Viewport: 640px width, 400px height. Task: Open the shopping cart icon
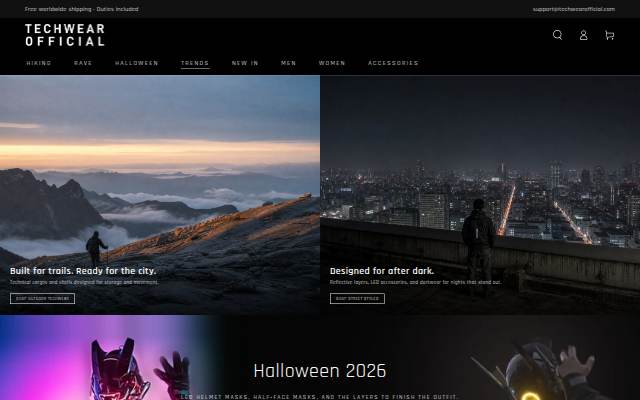click(610, 35)
